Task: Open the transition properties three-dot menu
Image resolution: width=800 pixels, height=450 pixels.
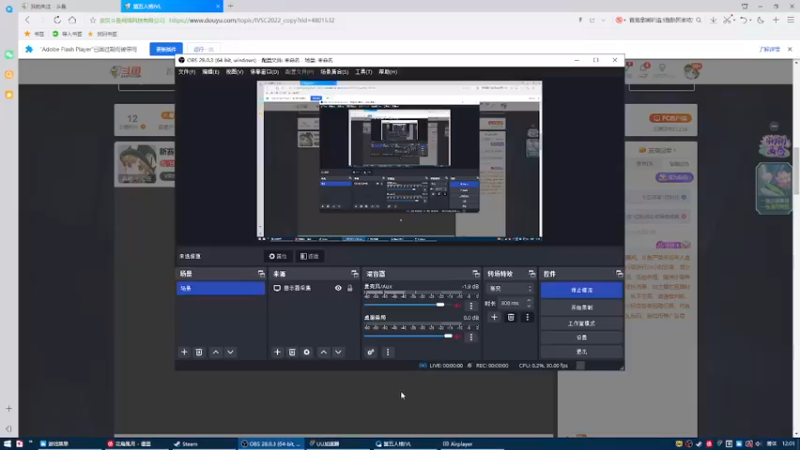Action: 528,317
